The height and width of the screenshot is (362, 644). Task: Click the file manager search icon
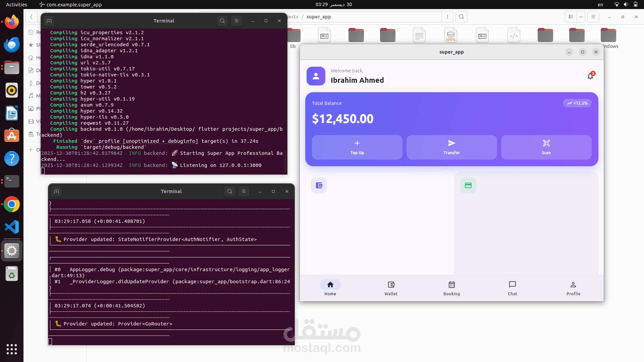click(x=462, y=17)
